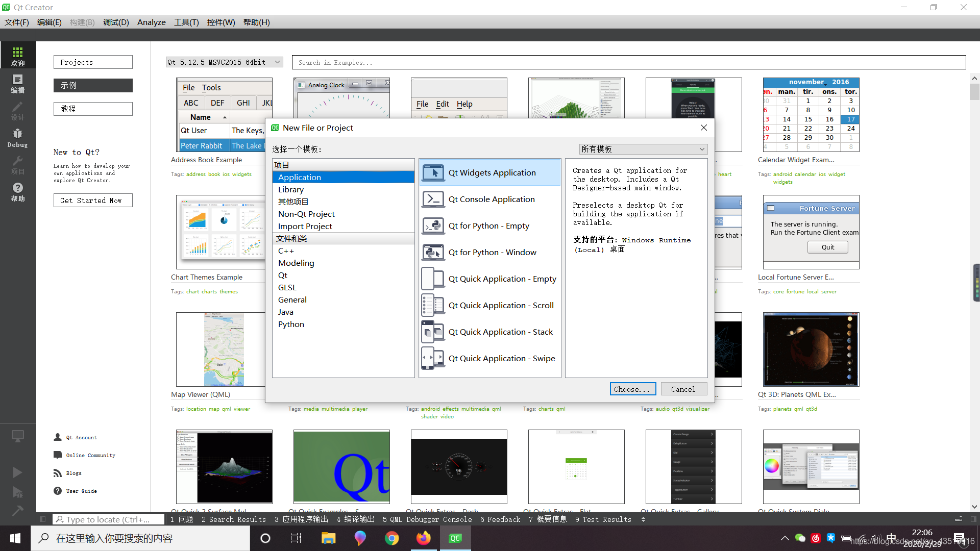Select Qt for Python - Empty template icon

[433, 226]
